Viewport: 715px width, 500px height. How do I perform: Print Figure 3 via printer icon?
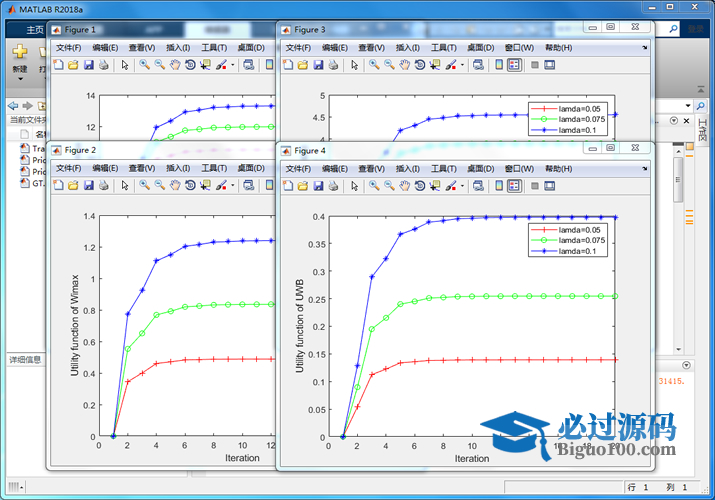(334, 65)
